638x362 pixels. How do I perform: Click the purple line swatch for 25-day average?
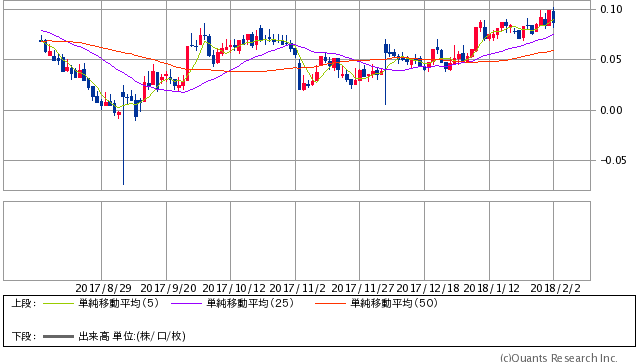[186, 303]
